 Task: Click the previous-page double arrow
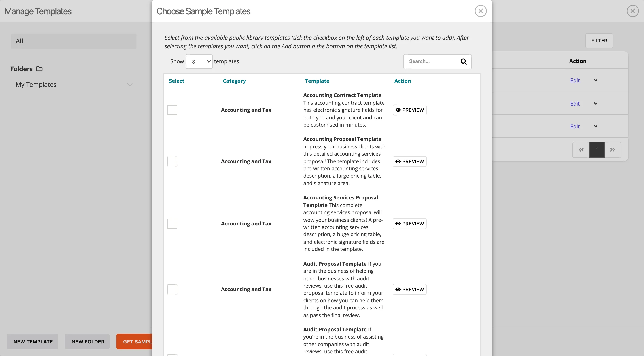(581, 150)
